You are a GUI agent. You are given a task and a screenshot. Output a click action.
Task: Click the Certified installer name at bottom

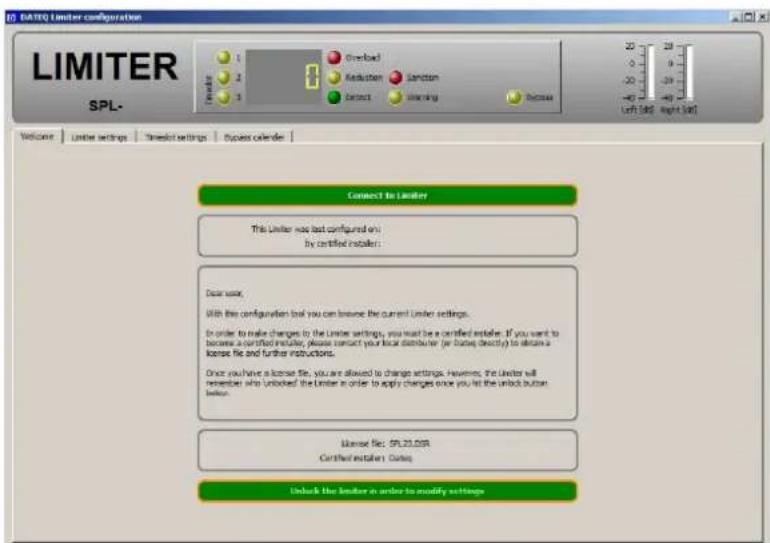[x=400, y=458]
